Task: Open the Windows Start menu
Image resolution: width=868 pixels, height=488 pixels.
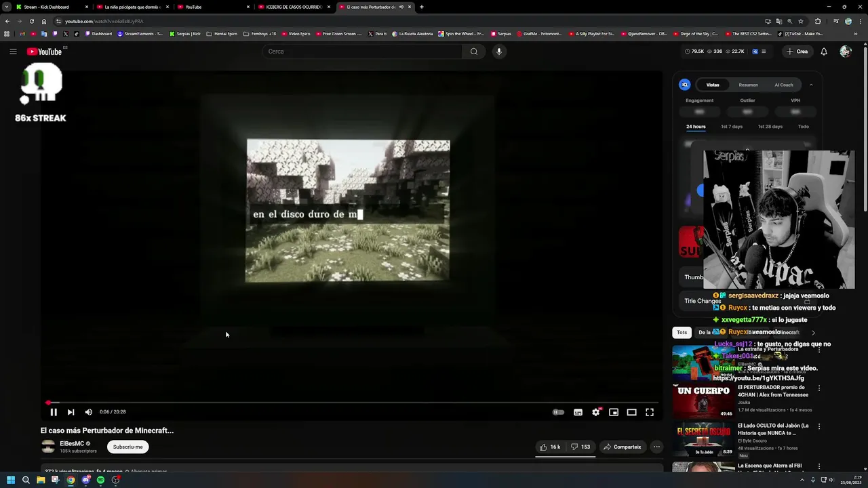Action: tap(11, 480)
